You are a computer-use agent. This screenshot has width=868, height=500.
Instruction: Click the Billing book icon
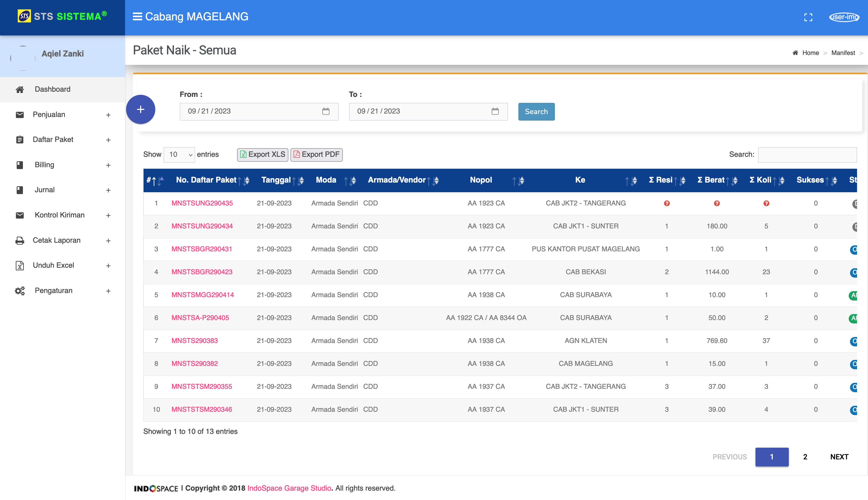pos(20,165)
